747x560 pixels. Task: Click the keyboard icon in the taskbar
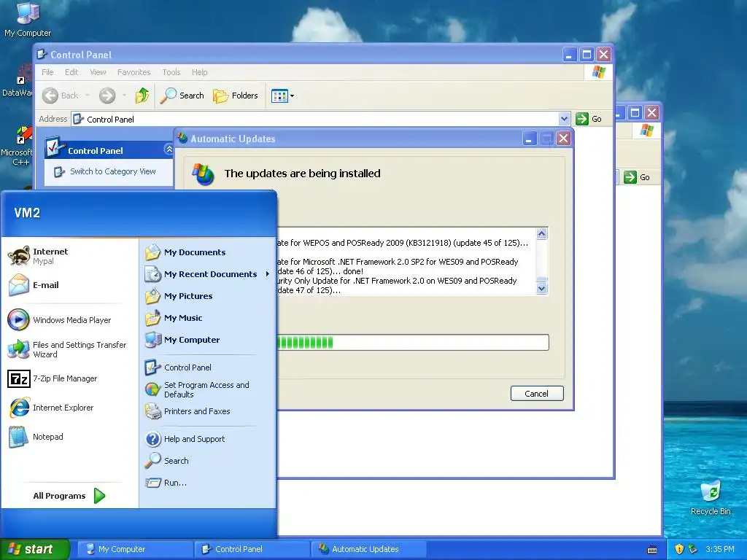[x=652, y=550]
